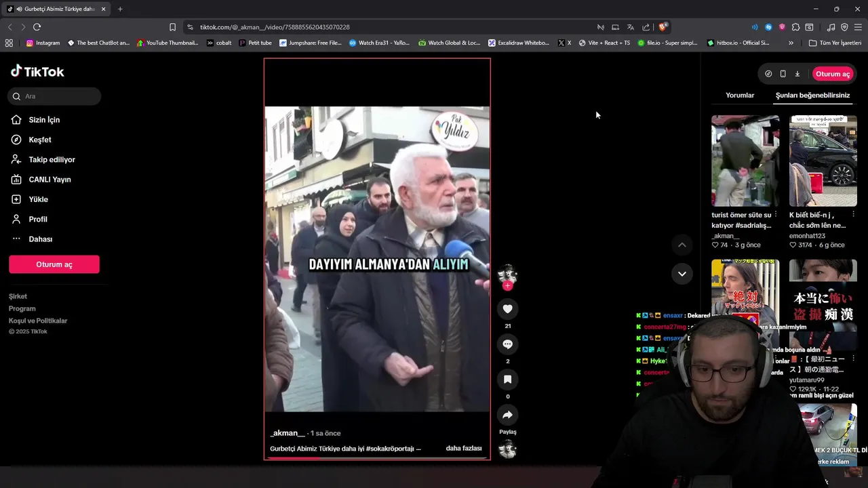Open the bookmarks apps grid icon
868x488 pixels.
coord(9,43)
